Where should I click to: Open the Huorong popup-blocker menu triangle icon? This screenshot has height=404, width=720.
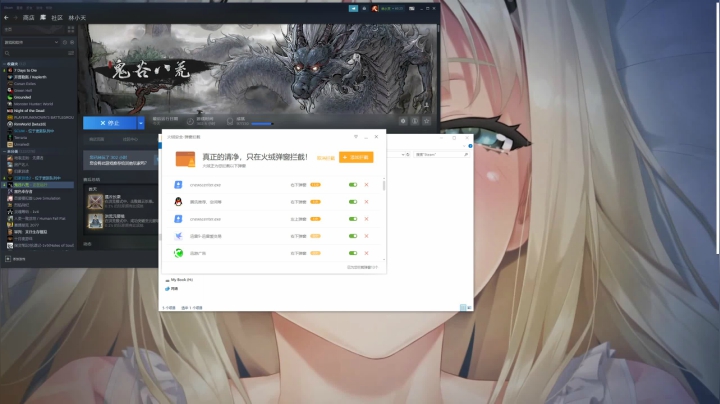356,137
